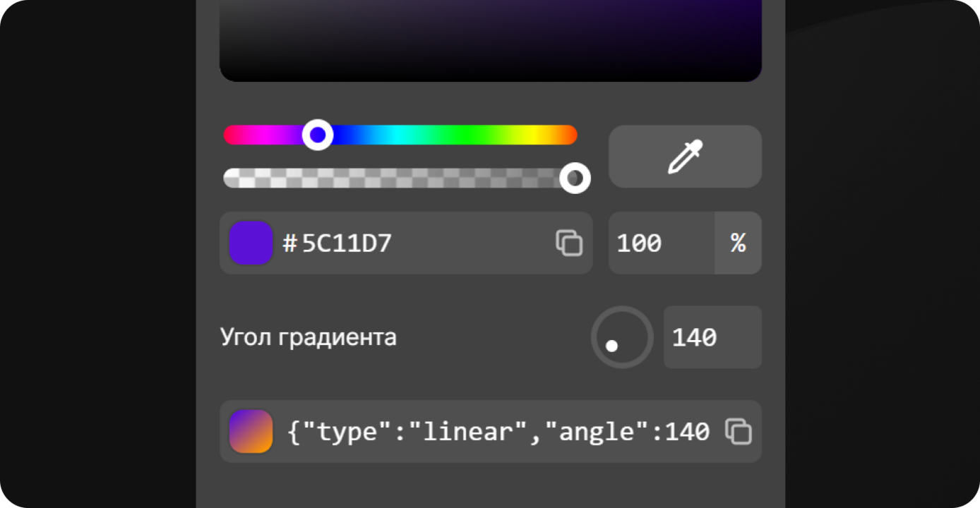Screen dimensions: 980x508
Task: Set hue to cyan on the rainbow slider
Action: 401,135
